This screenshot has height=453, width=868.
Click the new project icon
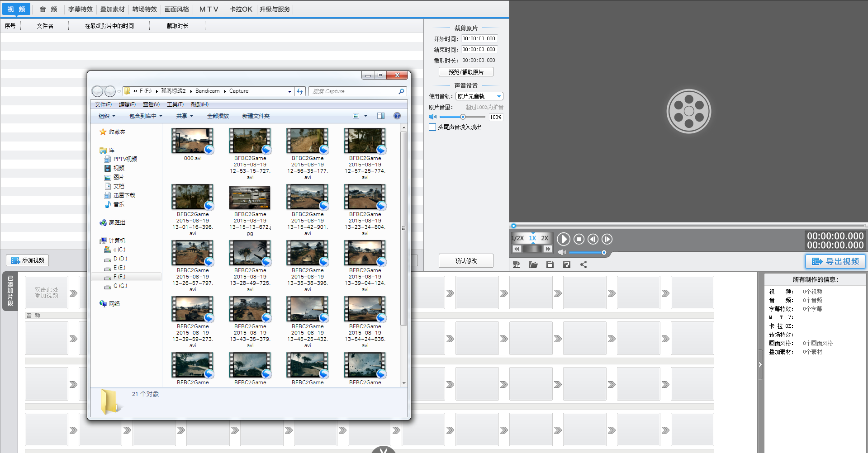[517, 264]
